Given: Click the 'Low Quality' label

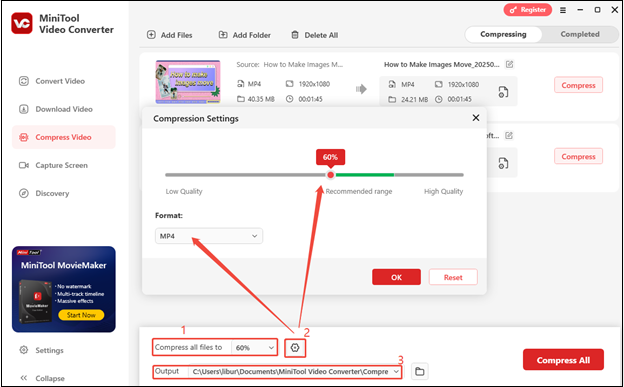Looking at the screenshot, I should click(184, 192).
